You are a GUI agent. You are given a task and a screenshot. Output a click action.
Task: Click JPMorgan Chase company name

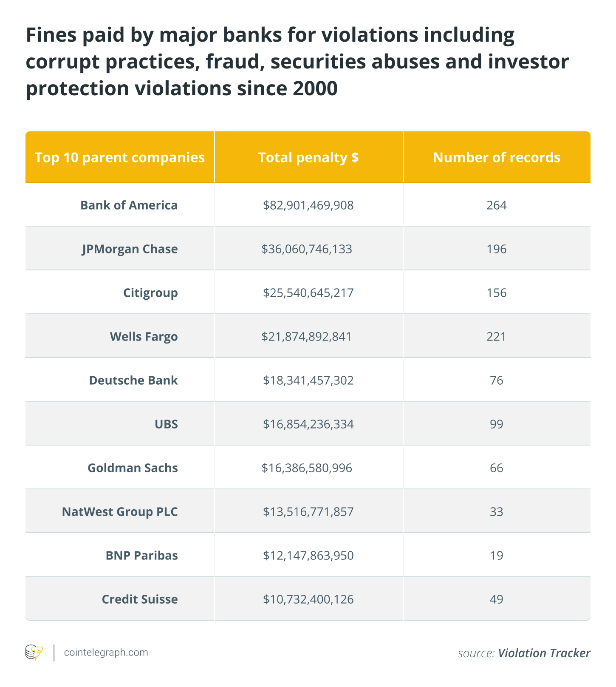click(130, 249)
